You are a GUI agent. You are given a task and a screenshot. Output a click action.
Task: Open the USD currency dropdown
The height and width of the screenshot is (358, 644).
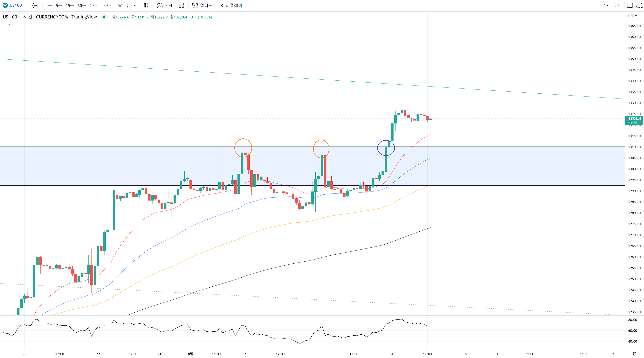pyautogui.click(x=633, y=16)
